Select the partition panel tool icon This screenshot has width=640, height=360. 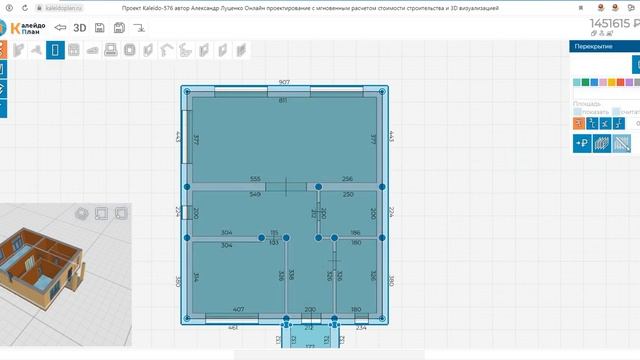click(x=204, y=50)
